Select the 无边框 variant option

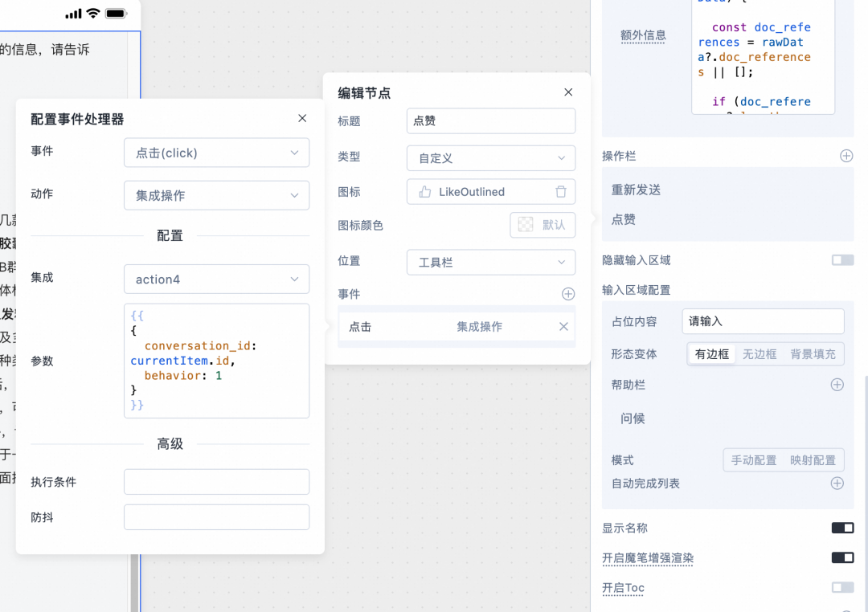759,353
